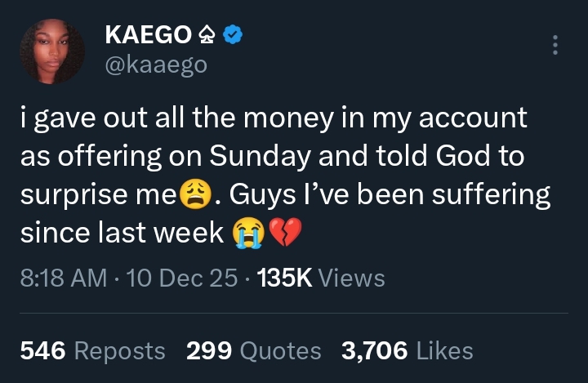588x383 pixels.
Task: Show the 546 Reposts list
Action: (x=92, y=351)
